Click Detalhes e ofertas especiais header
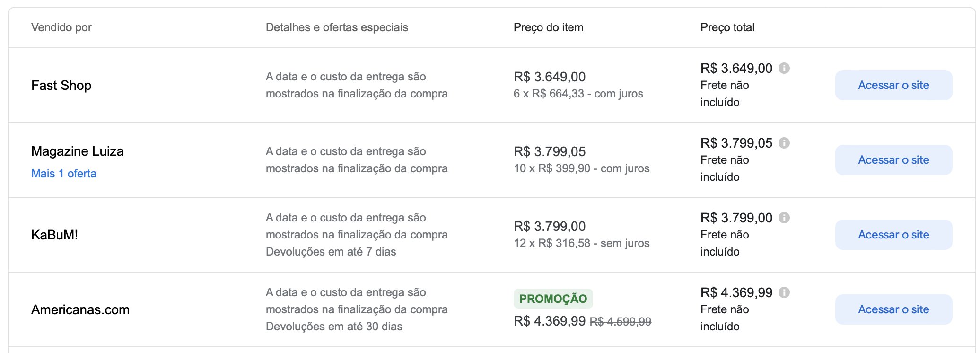 [337, 27]
